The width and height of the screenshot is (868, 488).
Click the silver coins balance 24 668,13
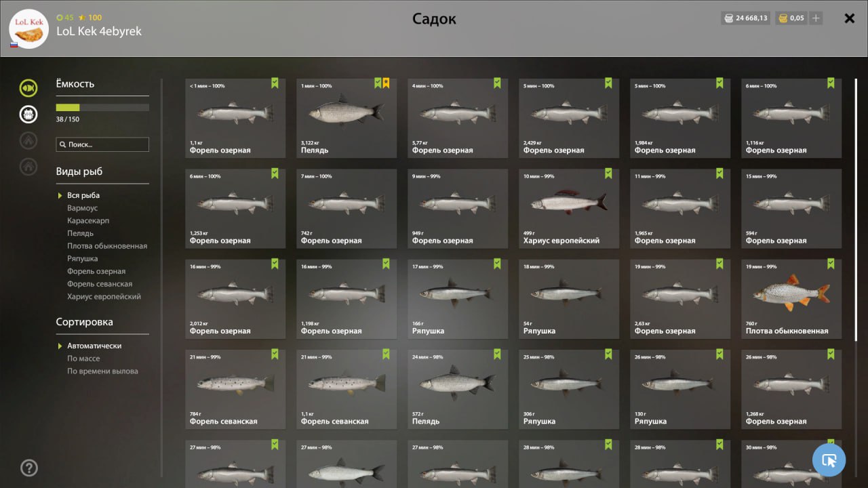point(746,18)
